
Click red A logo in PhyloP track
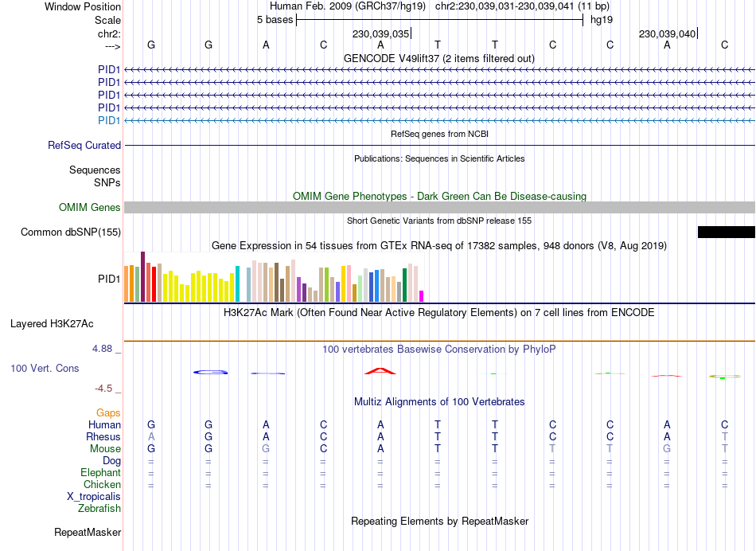point(380,371)
